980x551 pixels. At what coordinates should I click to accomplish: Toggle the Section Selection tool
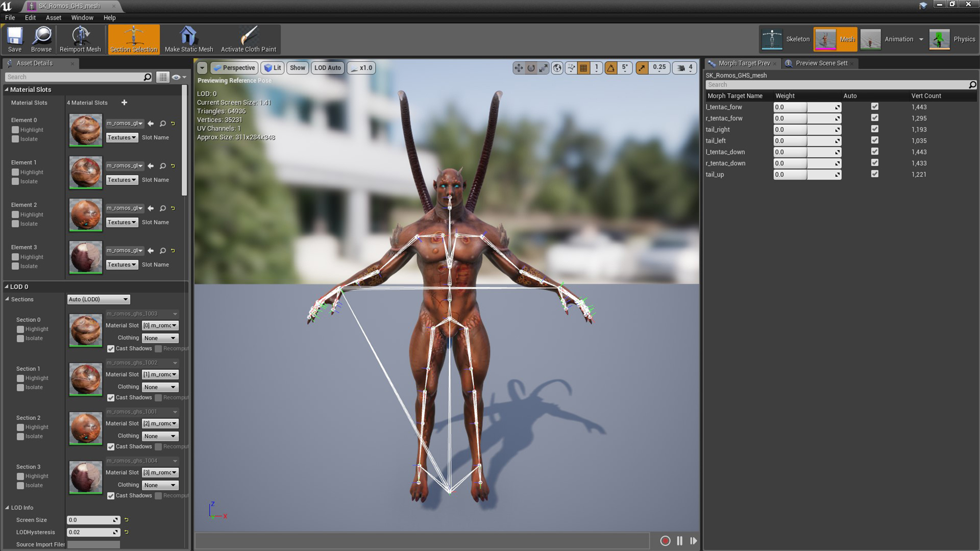point(134,39)
